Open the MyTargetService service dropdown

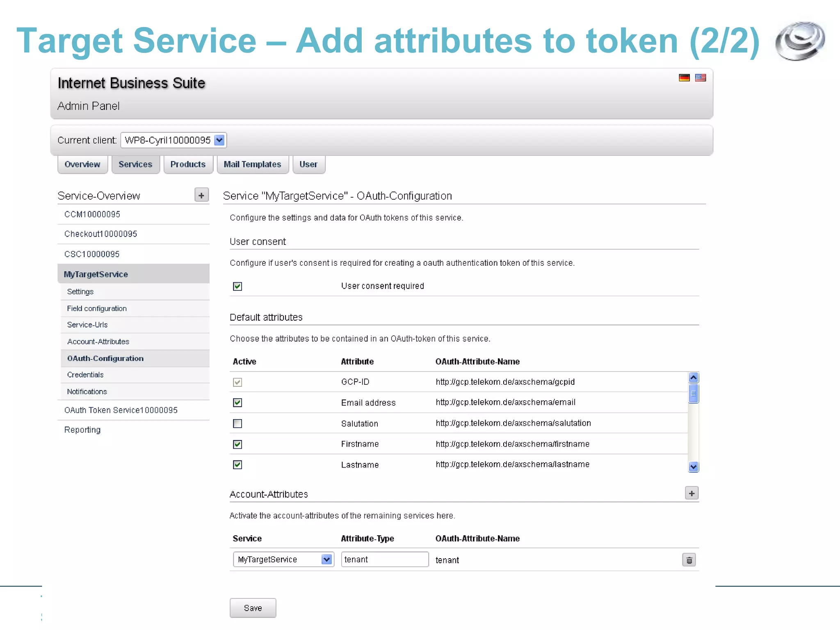pos(283,559)
